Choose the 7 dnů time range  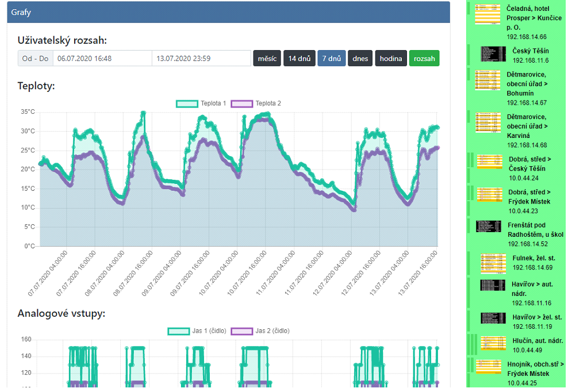coord(332,59)
